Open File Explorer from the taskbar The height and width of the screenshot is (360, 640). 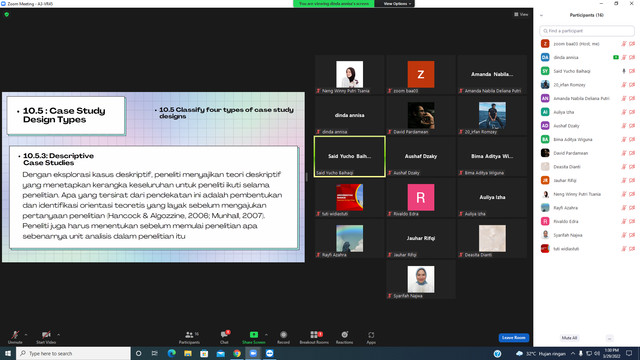188,353
